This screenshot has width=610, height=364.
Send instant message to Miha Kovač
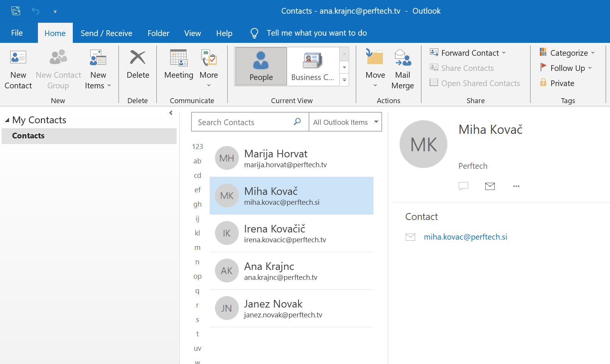tap(463, 186)
